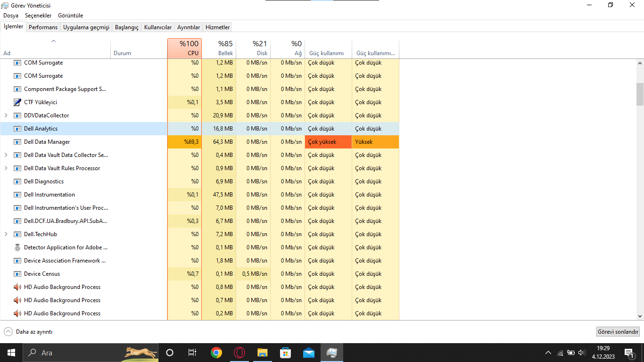Click the Dell Data Manager process icon
Screen dimensions: 644x362
17,142
